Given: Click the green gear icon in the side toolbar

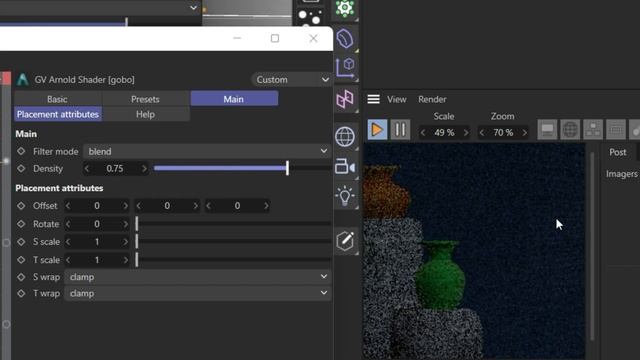Looking at the screenshot, I should click(x=345, y=8).
